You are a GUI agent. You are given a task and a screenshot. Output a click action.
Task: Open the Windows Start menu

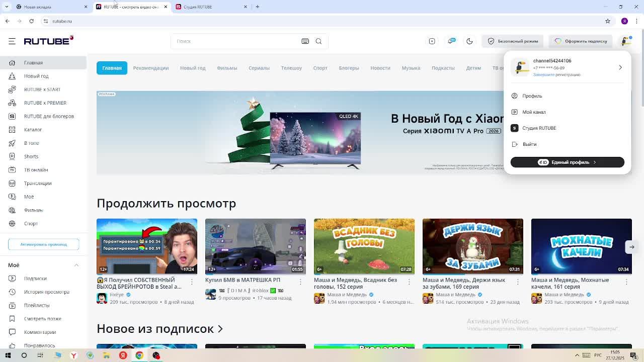tap(8, 355)
